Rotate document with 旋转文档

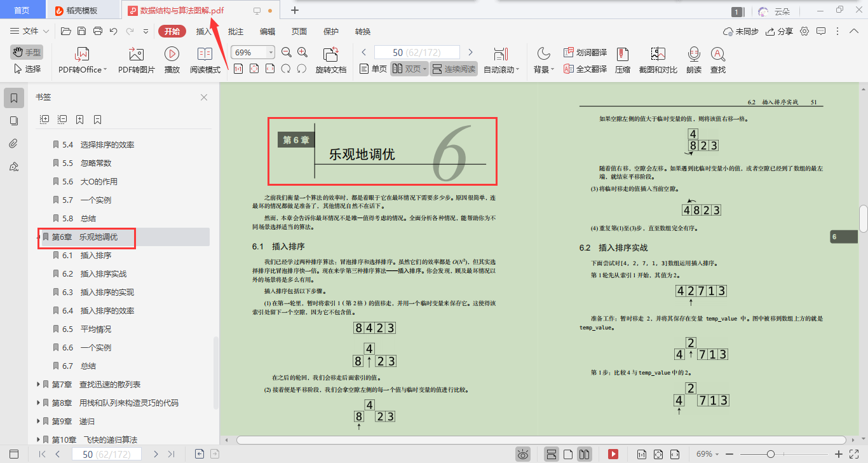pyautogui.click(x=331, y=60)
